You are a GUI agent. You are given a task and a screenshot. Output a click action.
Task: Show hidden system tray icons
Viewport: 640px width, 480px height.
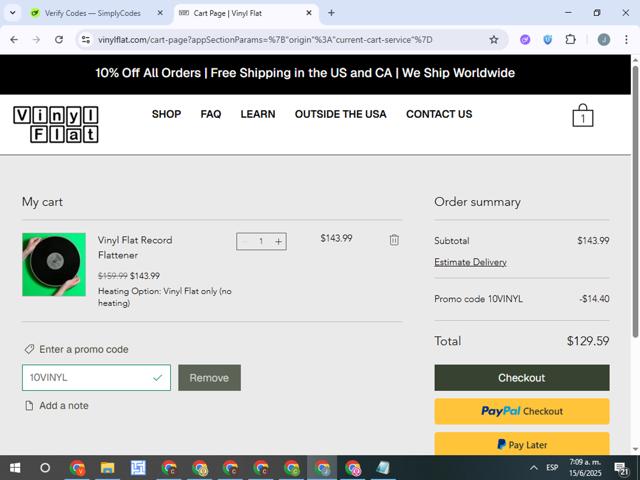(533, 468)
